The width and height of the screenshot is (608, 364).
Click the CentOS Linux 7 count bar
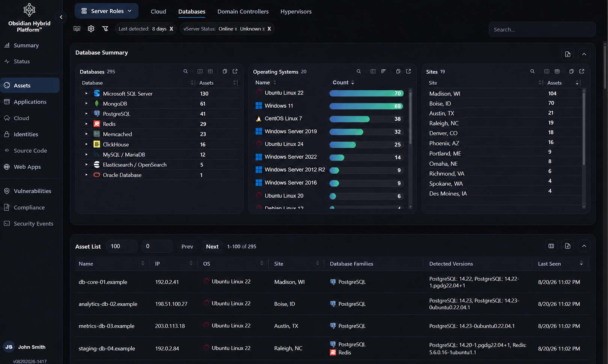coord(366,119)
